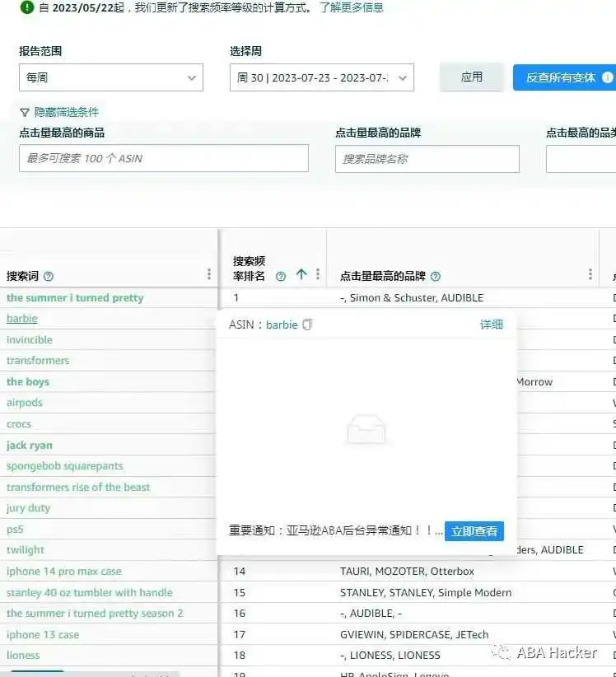616x677 pixels.
Task: Open the 报告范围 dropdown set to 每周
Action: coord(111,77)
